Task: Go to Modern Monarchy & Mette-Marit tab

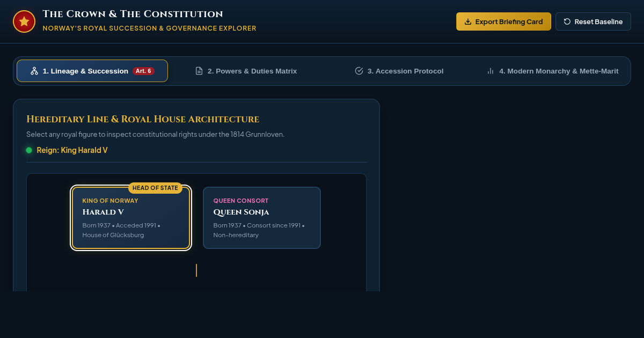Action: coord(552,71)
